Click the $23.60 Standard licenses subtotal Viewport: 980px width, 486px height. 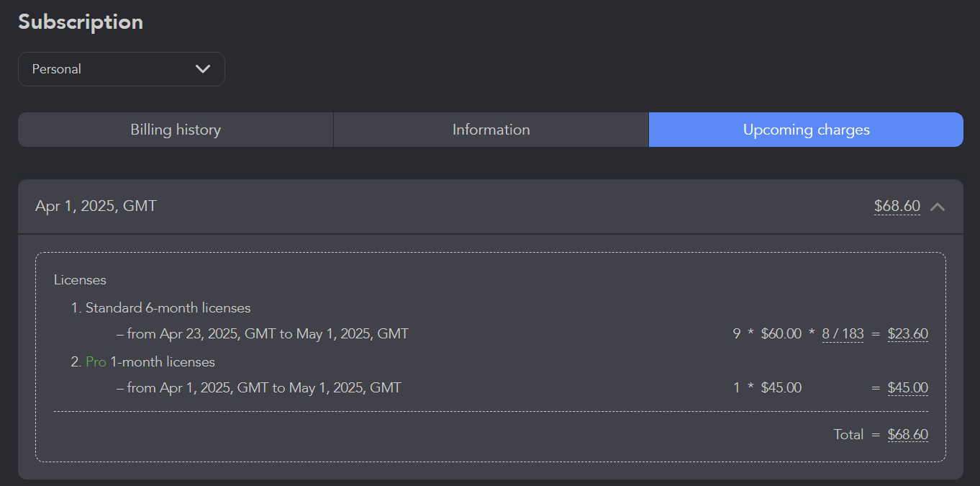pyautogui.click(x=907, y=334)
